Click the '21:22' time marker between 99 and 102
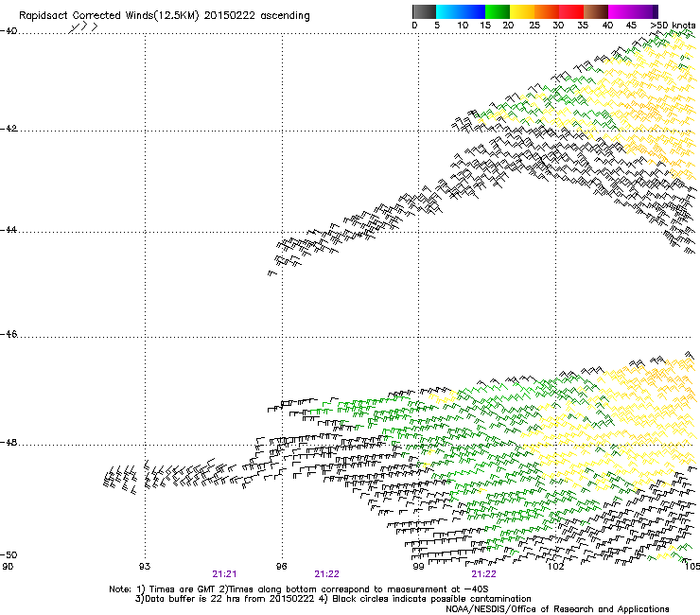The width and height of the screenshot is (700, 615). click(484, 574)
